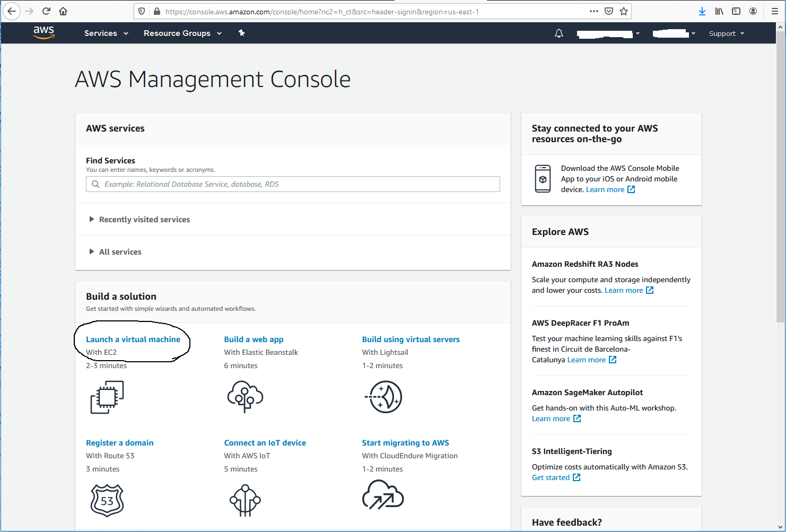Open the Resource Groups dropdown
Viewport: 786px width, 532px height.
pos(182,33)
